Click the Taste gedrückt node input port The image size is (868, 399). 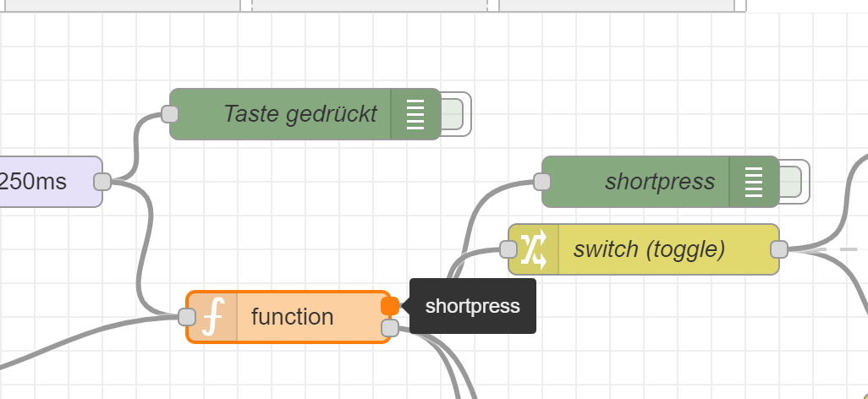pos(170,114)
